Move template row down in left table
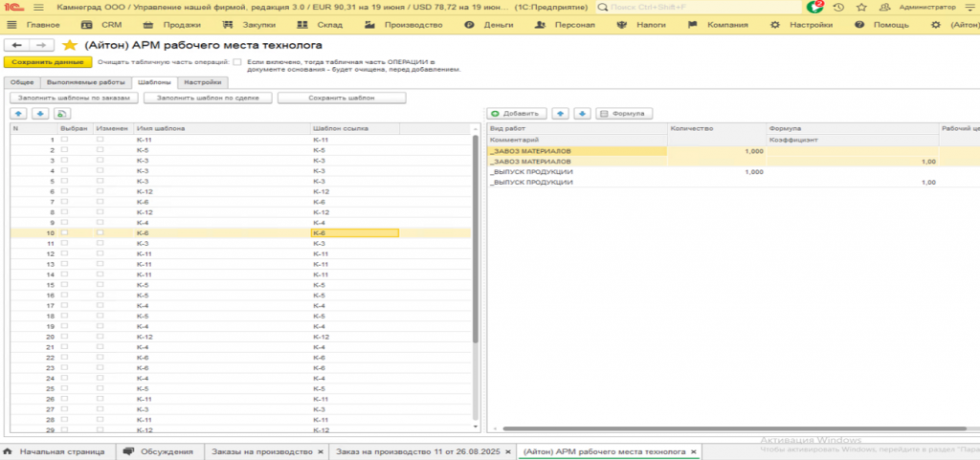Image resolution: width=980 pixels, height=460 pixels. [x=39, y=113]
